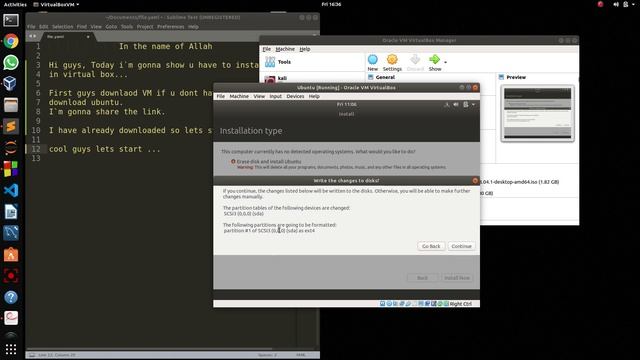The width and height of the screenshot is (640, 360).
Task: Select 'Erase disk and install Ubuntu' radio button
Action: click(x=233, y=162)
